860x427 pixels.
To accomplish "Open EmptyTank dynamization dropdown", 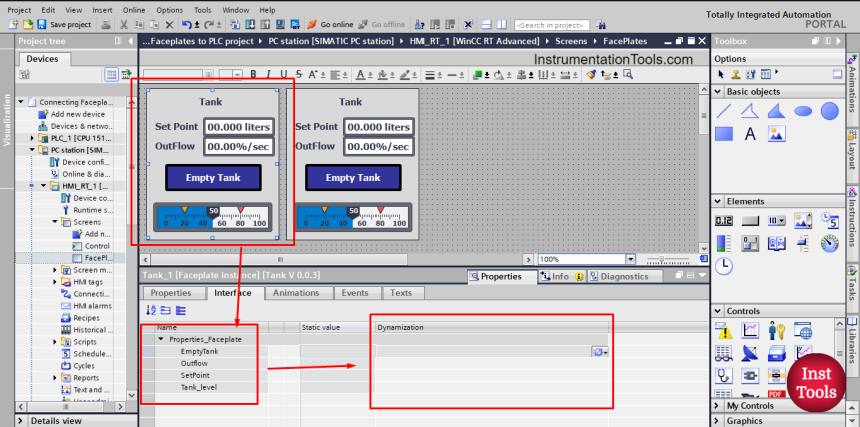I will (x=600, y=352).
